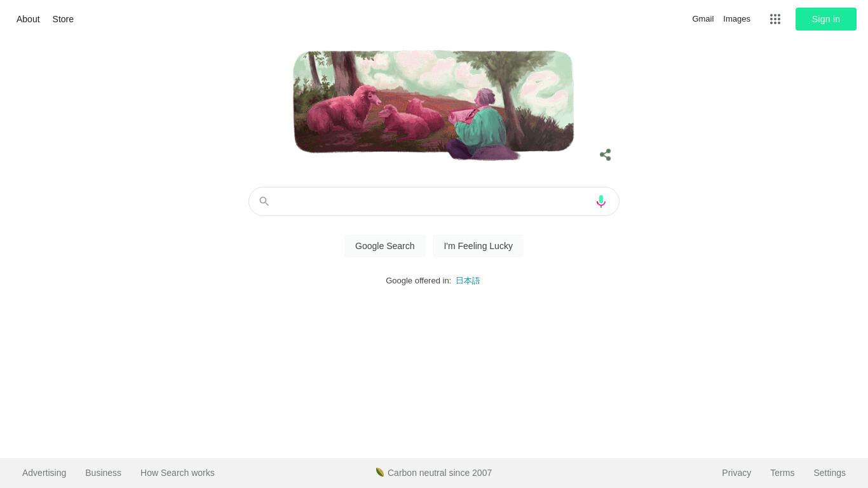The height and width of the screenshot is (488, 868).
Task: Click the magnifying glass icon in search box
Action: point(264,201)
